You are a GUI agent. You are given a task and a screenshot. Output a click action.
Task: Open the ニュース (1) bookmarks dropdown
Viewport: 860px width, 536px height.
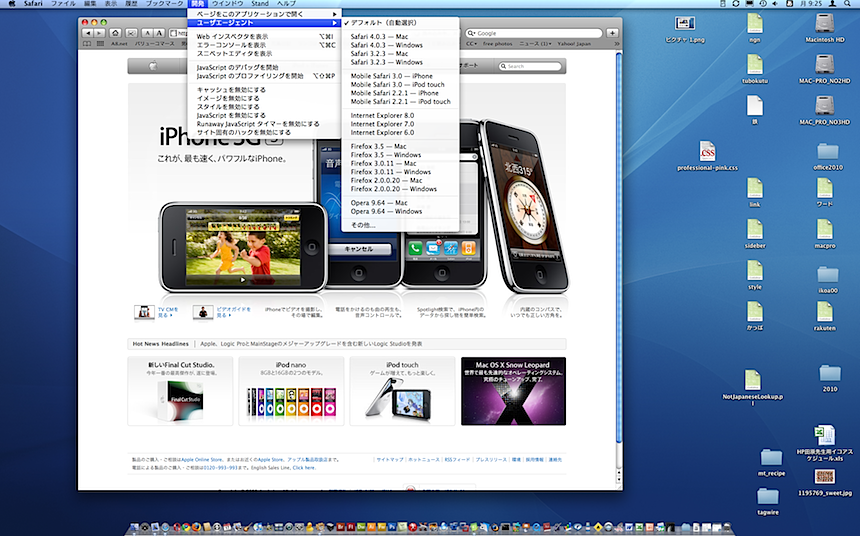point(535,43)
